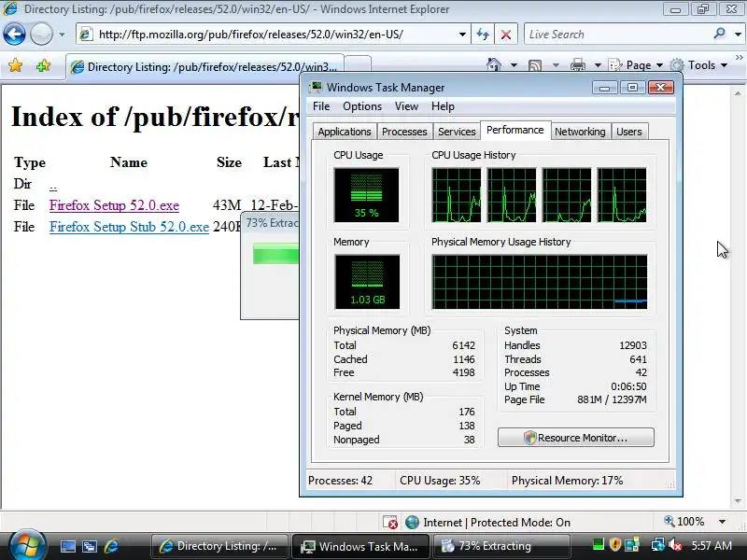The height and width of the screenshot is (560, 747).
Task: Open the Windows Start orb
Action: tap(27, 545)
